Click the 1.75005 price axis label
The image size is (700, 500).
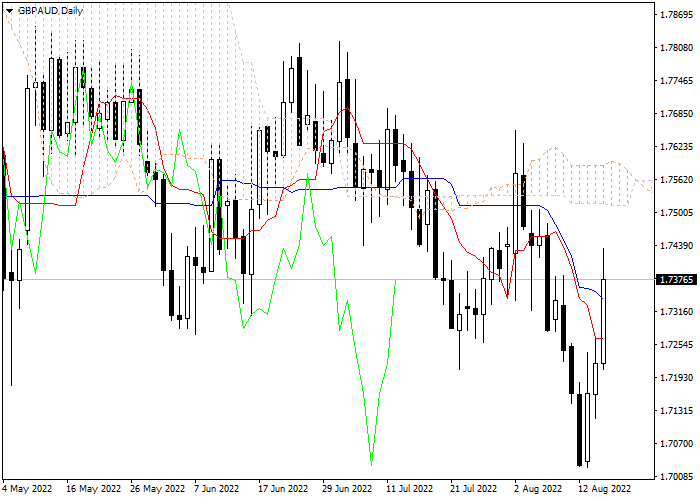(676, 213)
